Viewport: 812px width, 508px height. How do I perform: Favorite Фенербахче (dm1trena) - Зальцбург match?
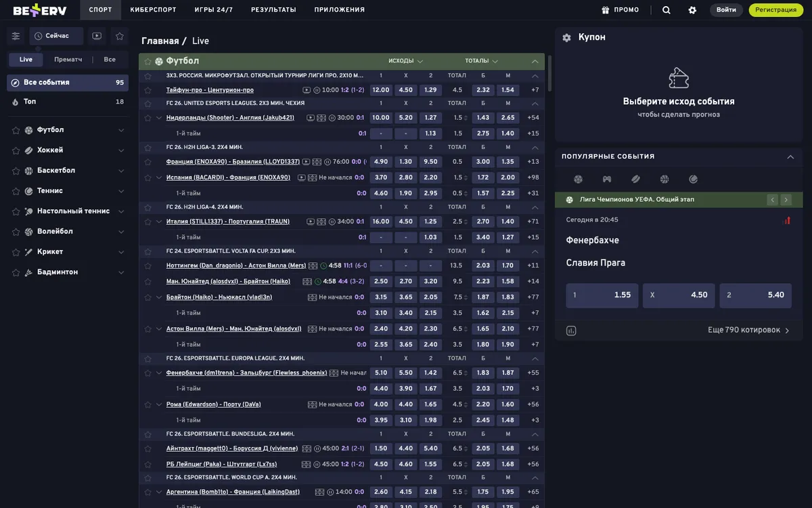pyautogui.click(x=148, y=373)
